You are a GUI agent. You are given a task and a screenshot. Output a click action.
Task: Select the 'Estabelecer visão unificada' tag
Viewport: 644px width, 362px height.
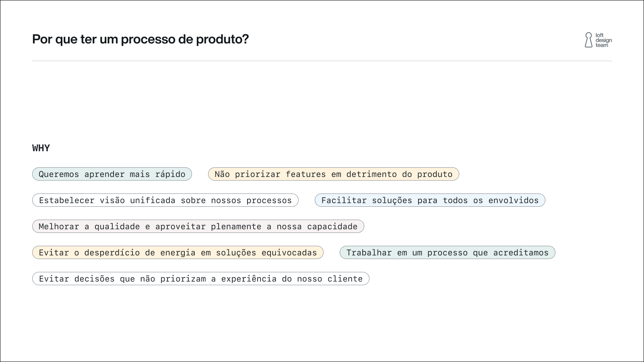point(165,200)
